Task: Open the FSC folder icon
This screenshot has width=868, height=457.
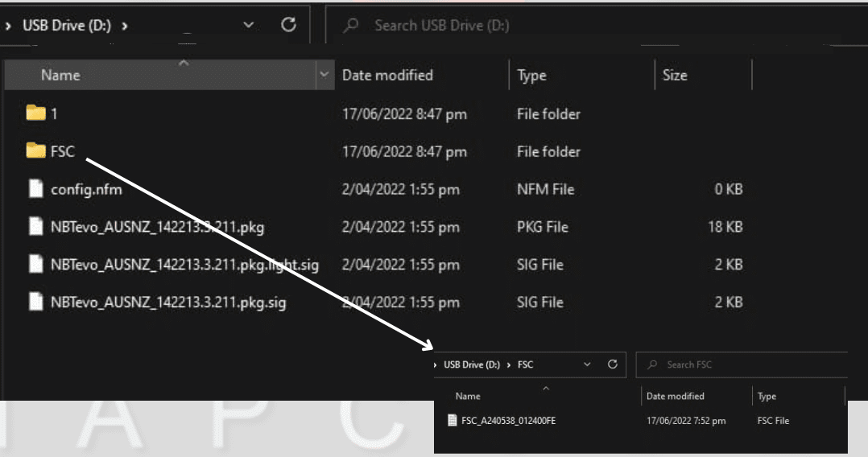Action: click(x=36, y=150)
